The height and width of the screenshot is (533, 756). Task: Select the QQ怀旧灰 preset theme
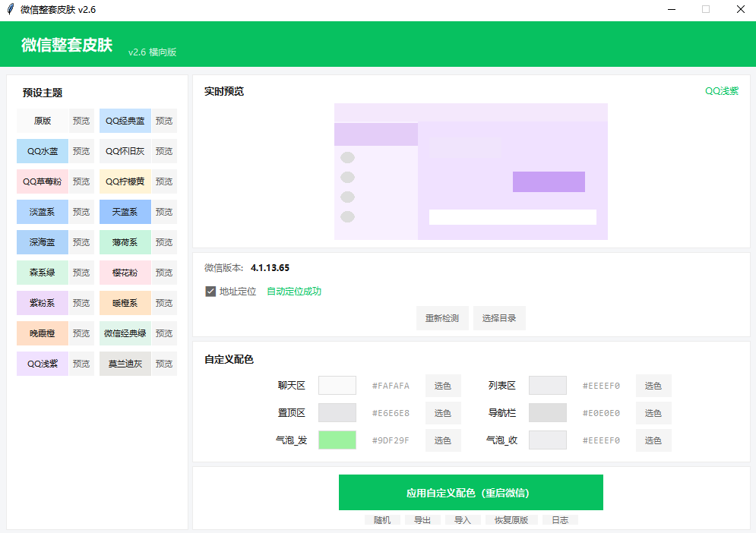pyautogui.click(x=125, y=151)
